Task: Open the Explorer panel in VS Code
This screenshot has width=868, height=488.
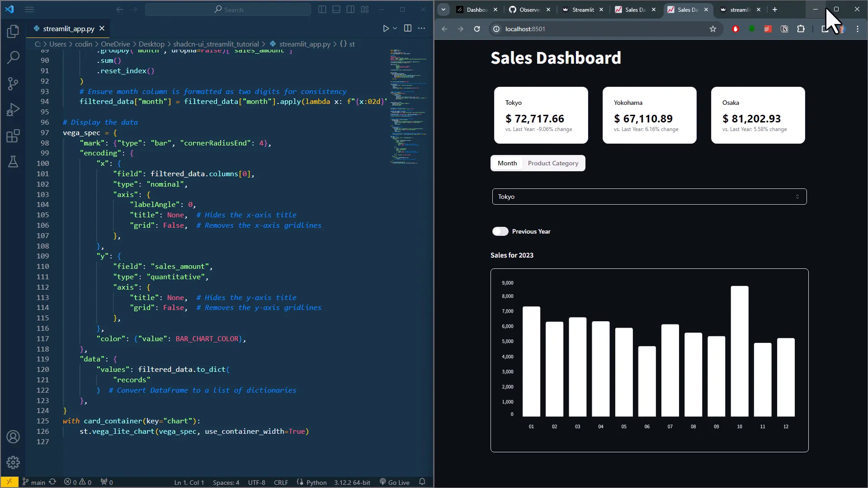Action: [13, 32]
